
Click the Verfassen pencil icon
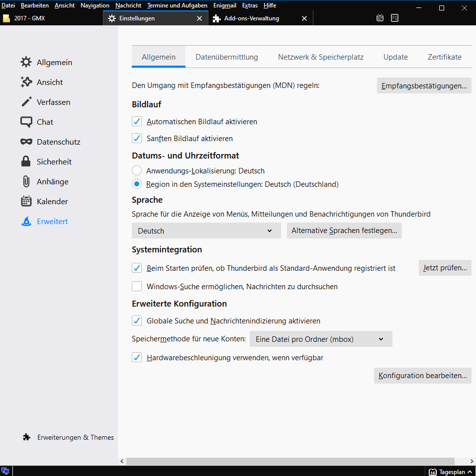[x=26, y=102]
